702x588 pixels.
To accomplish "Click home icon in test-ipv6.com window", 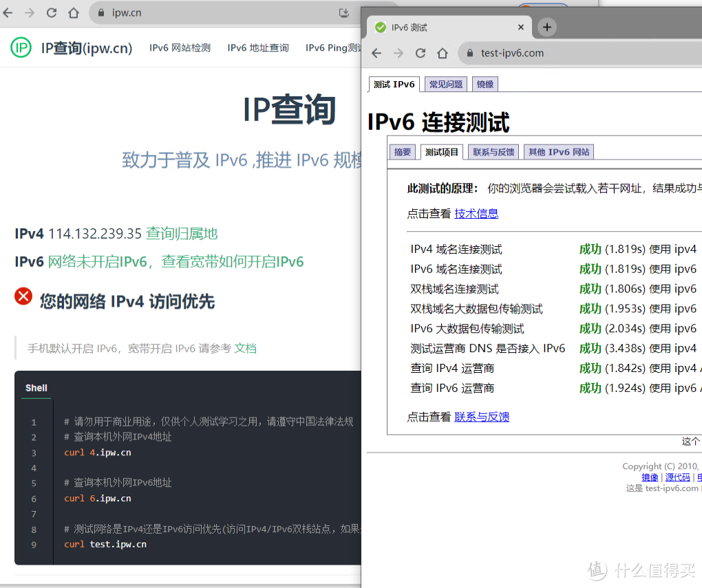I will pos(443,53).
